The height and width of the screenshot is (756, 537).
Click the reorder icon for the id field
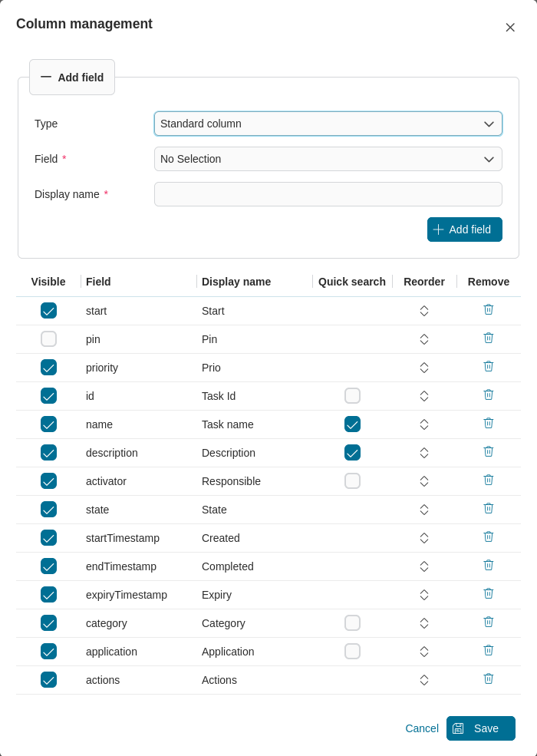(x=424, y=395)
